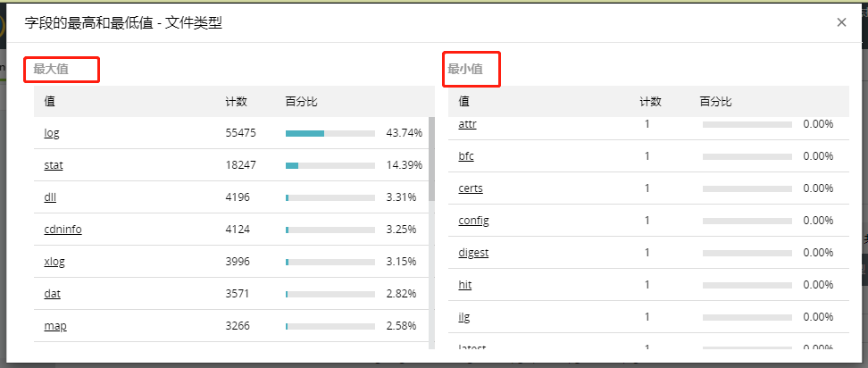
Task: Click the dat file type link
Action: click(x=52, y=294)
